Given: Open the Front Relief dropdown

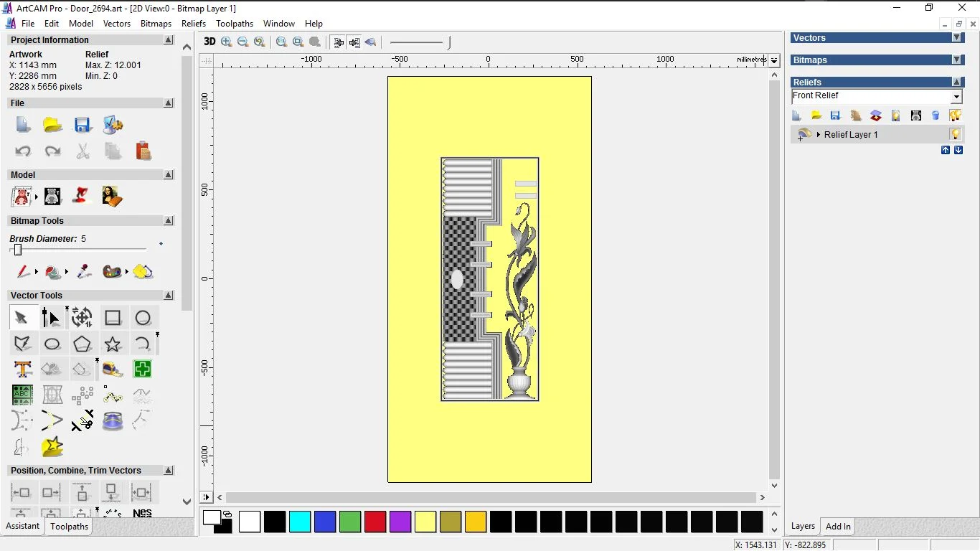Looking at the screenshot, I should coord(956,96).
